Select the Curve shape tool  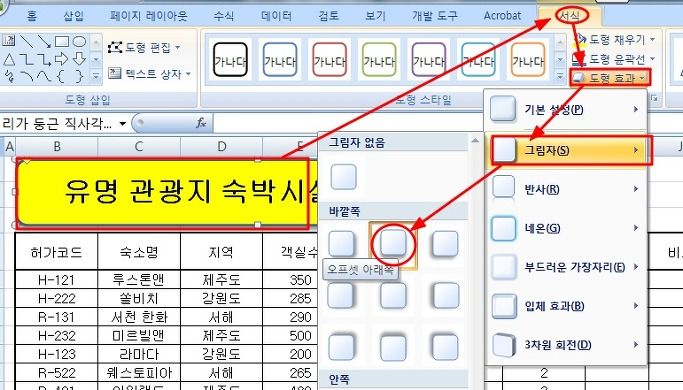(44, 76)
